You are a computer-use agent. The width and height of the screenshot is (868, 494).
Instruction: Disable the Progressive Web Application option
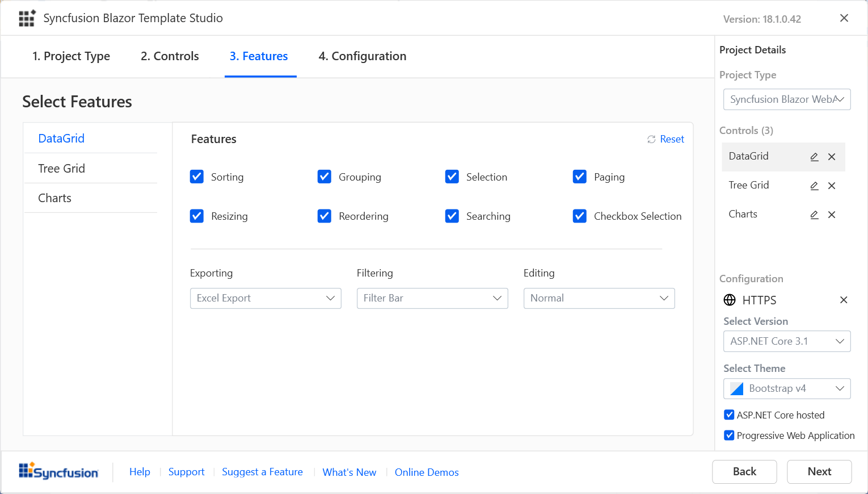[730, 436]
